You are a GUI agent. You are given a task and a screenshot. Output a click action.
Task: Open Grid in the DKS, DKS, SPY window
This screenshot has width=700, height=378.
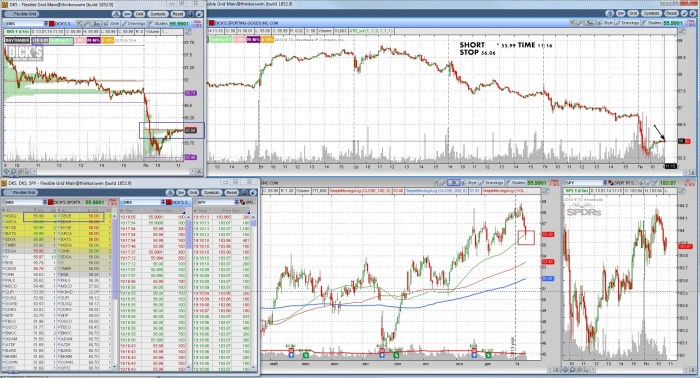tap(193, 192)
